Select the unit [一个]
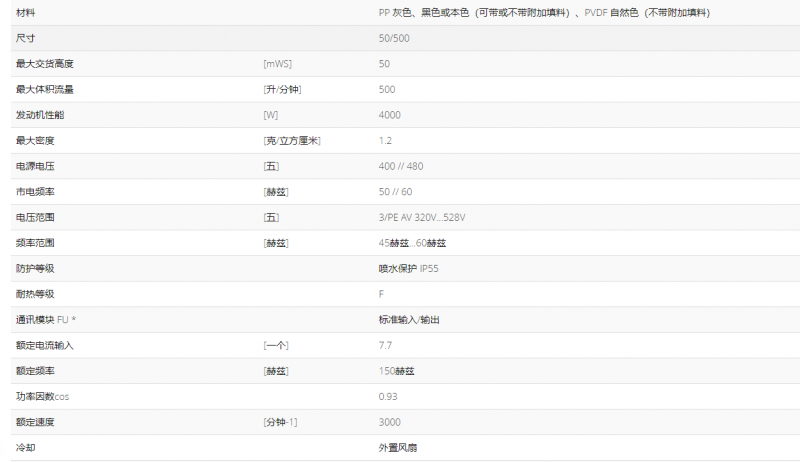This screenshot has width=800, height=462. coord(276,345)
